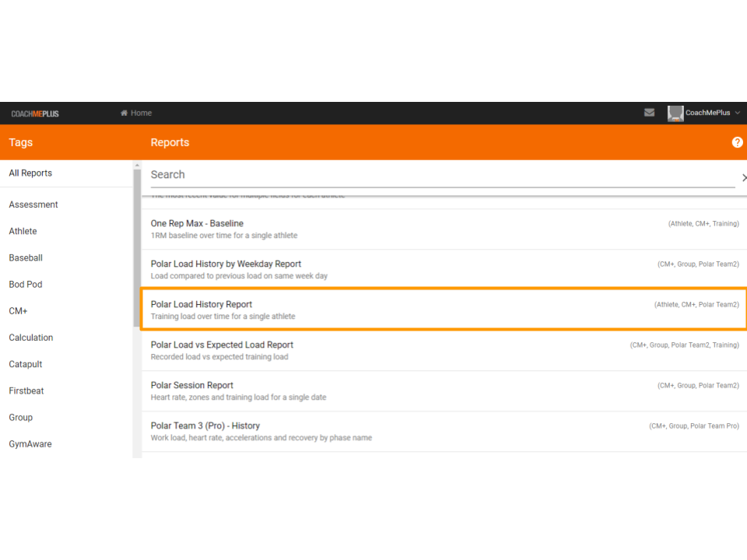Click 'Heart rate, zones and training load' description
The image size is (747, 560).
coord(239,397)
